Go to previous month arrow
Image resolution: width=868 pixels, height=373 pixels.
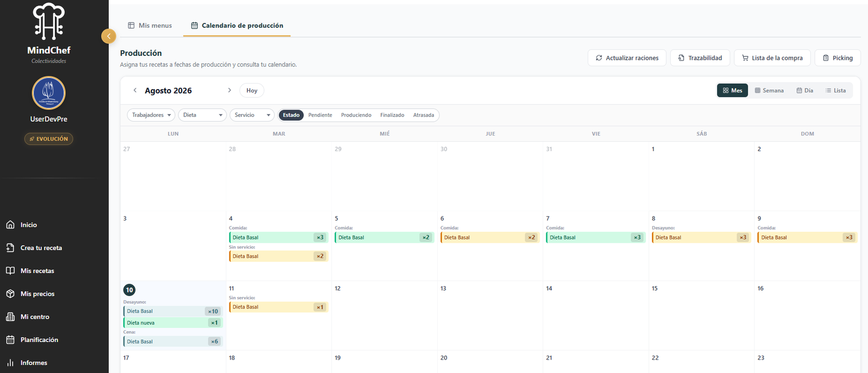pyautogui.click(x=135, y=90)
